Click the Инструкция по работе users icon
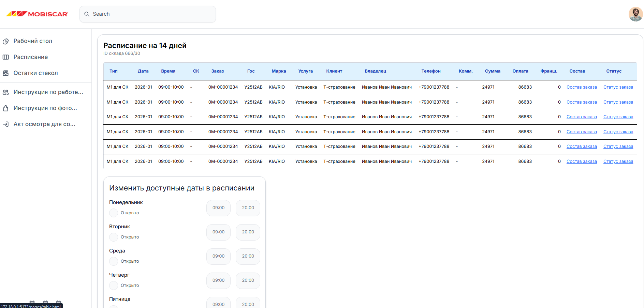The height and width of the screenshot is (308, 644). [6, 92]
